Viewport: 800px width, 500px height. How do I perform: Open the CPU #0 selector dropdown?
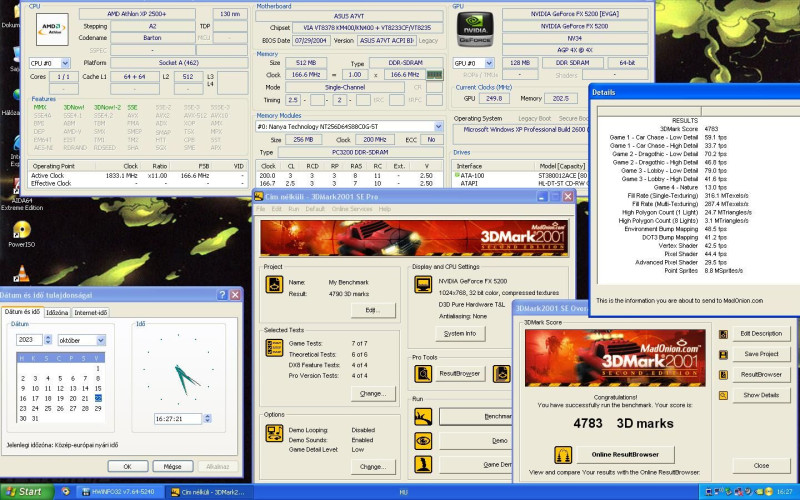click(x=65, y=63)
